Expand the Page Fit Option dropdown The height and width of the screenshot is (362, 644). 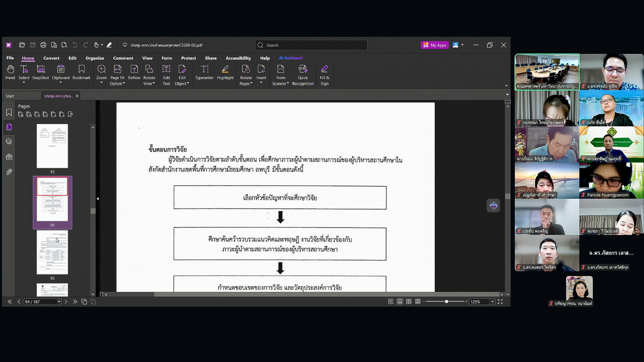click(118, 84)
